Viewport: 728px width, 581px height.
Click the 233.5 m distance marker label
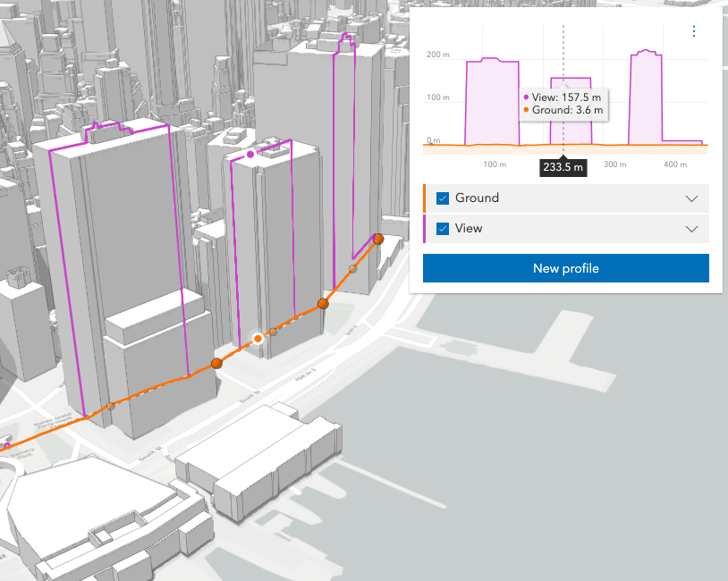[563, 166]
